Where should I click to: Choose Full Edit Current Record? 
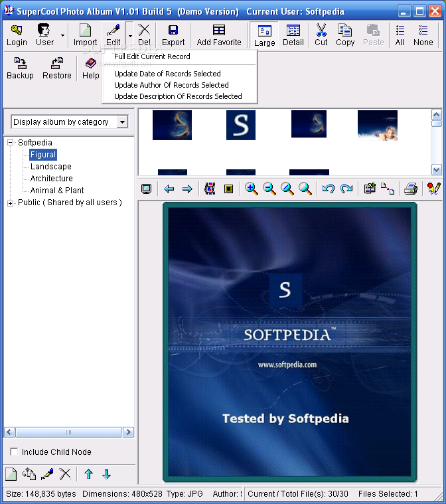coord(152,56)
